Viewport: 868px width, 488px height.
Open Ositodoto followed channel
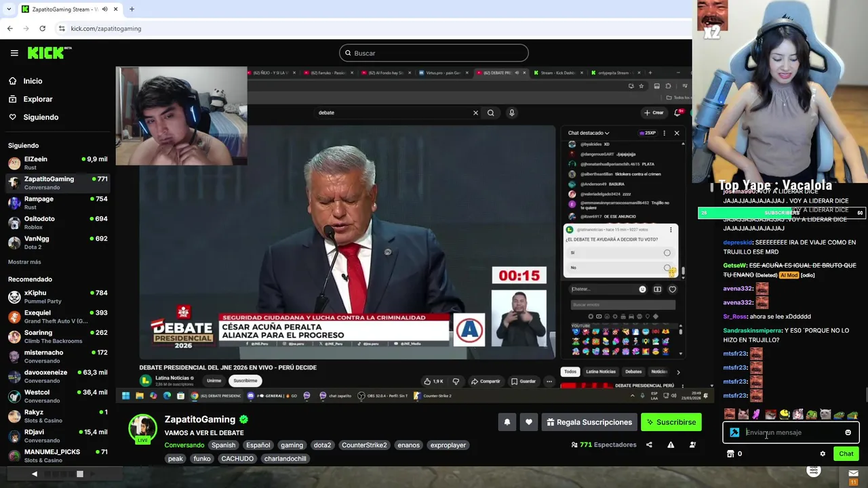tap(58, 222)
